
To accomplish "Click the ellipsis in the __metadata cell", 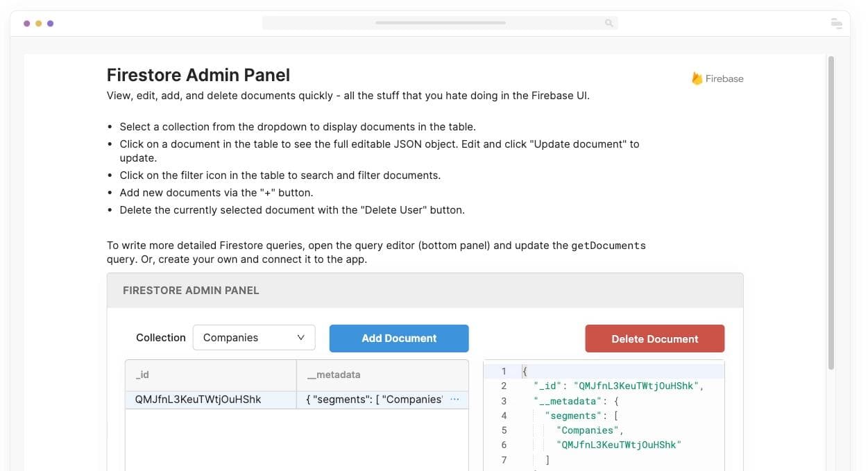I will click(x=455, y=400).
